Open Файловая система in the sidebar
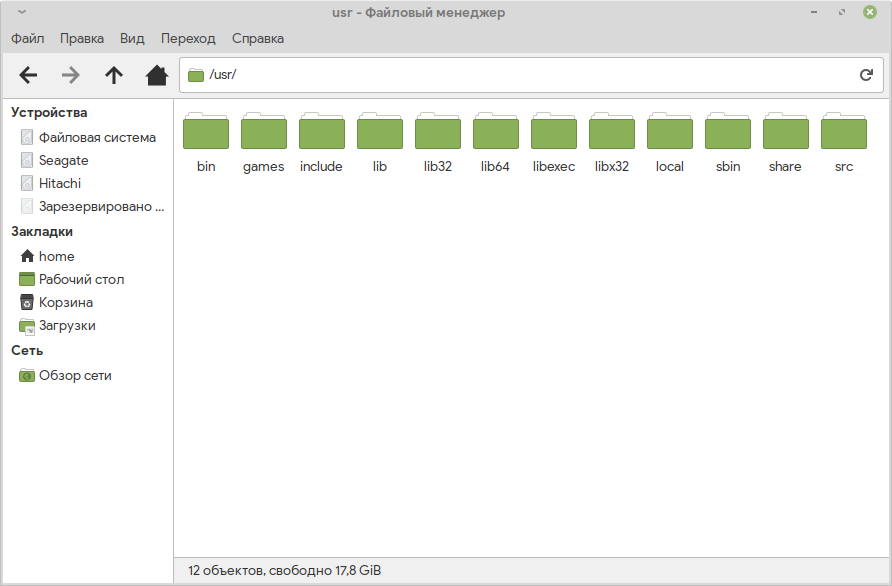892x586 pixels. (x=88, y=137)
